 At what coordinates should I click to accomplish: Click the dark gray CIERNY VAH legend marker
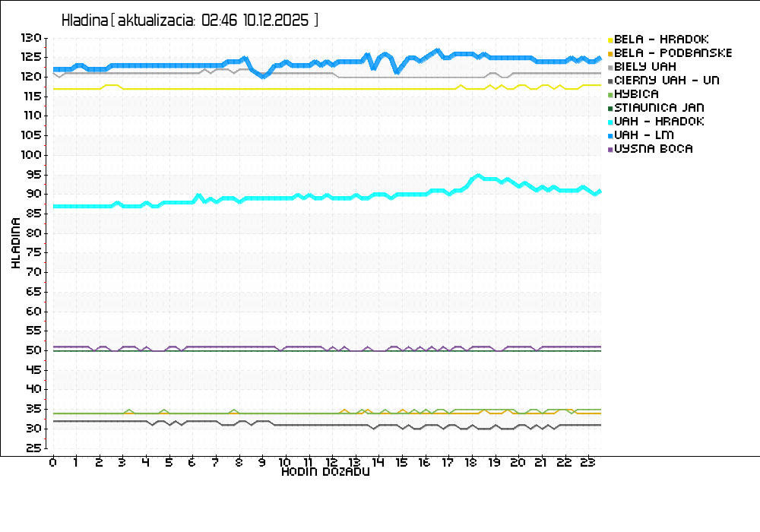click(x=610, y=81)
